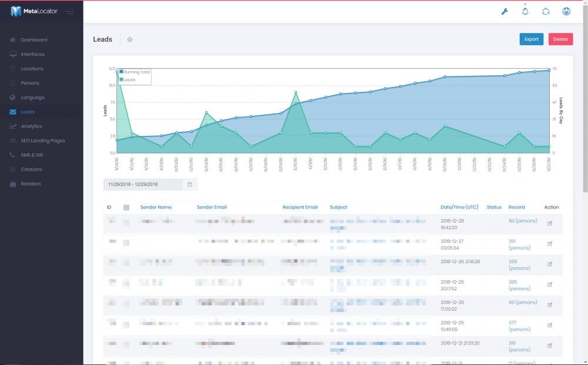Image resolution: width=588 pixels, height=365 pixels.
Task: Click the home breadcrumb icon beside Leads
Action: 129,39
